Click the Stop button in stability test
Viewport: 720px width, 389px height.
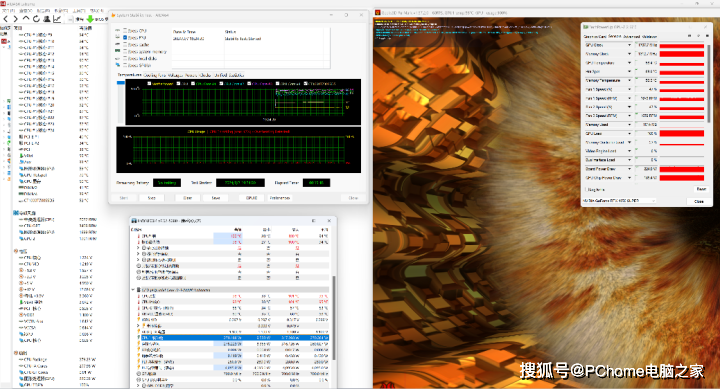(152, 198)
